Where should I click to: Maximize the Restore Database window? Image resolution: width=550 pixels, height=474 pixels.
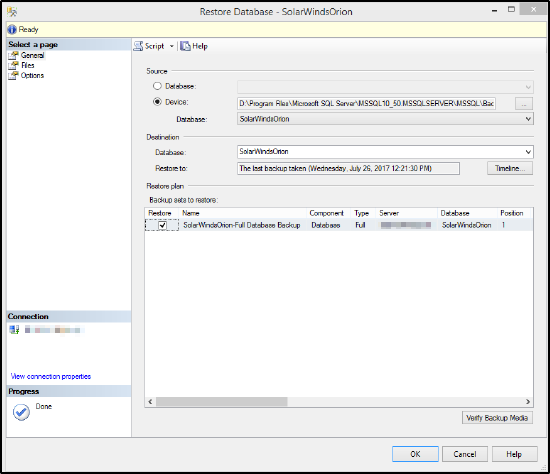tap(511, 10)
